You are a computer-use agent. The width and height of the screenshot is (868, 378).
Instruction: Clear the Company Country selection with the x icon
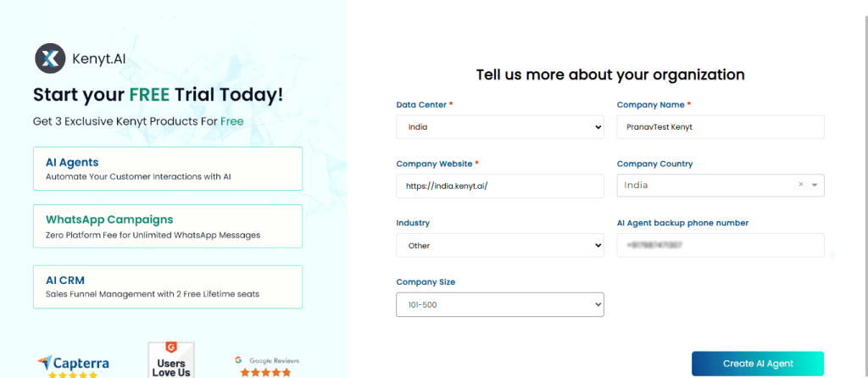click(x=800, y=185)
